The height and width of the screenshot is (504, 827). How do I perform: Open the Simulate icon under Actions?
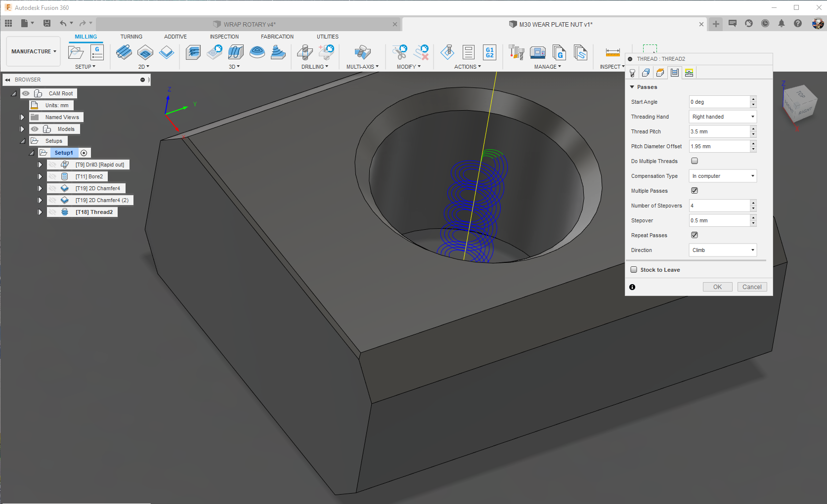[447, 52]
